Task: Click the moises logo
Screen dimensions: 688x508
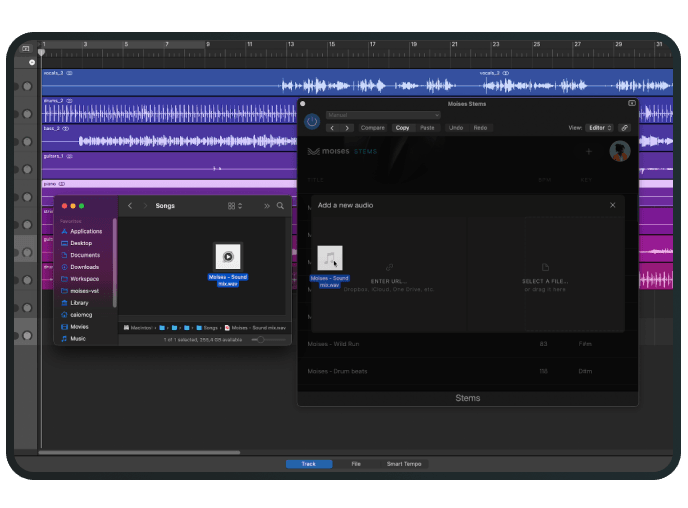Action: tap(328, 151)
